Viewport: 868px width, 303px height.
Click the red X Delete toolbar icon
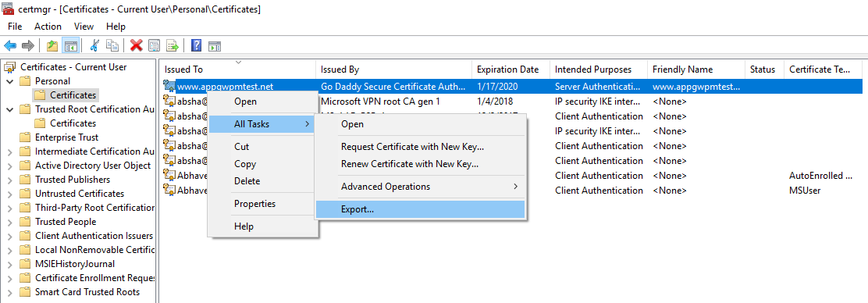(x=136, y=45)
